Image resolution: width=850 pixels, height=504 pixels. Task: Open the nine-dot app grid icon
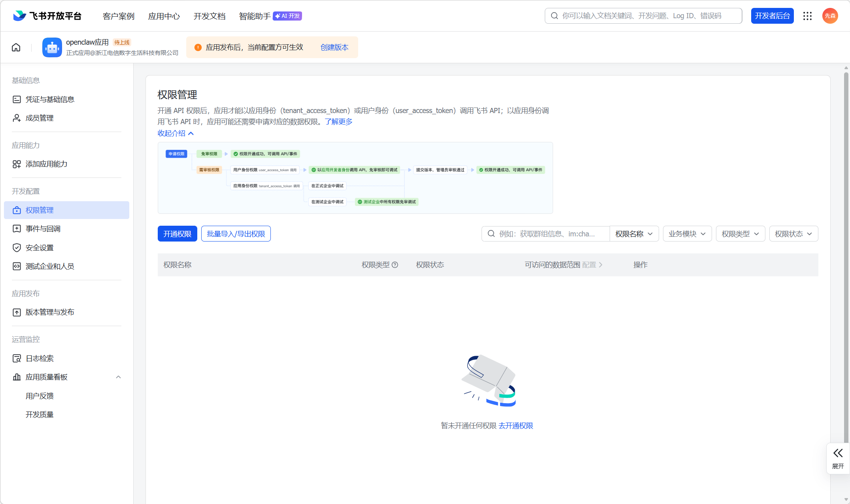coord(807,16)
